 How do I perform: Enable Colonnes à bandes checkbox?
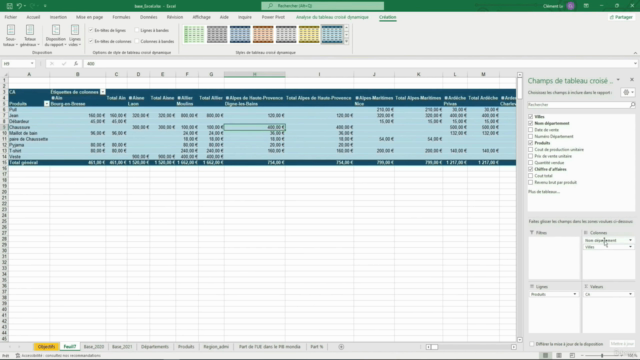pos(137,41)
